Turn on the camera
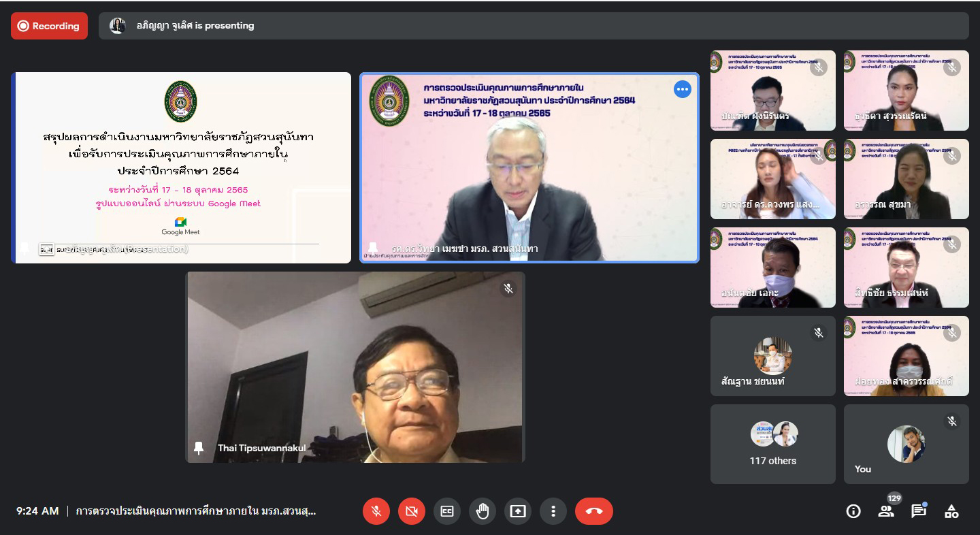 pos(412,511)
